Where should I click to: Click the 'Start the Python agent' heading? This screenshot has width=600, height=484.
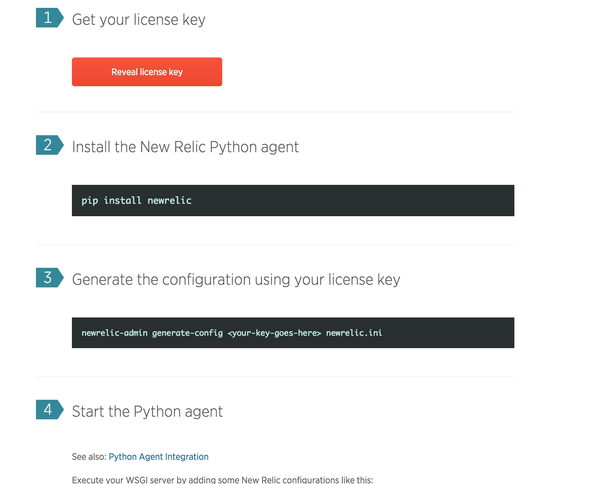coord(147,411)
